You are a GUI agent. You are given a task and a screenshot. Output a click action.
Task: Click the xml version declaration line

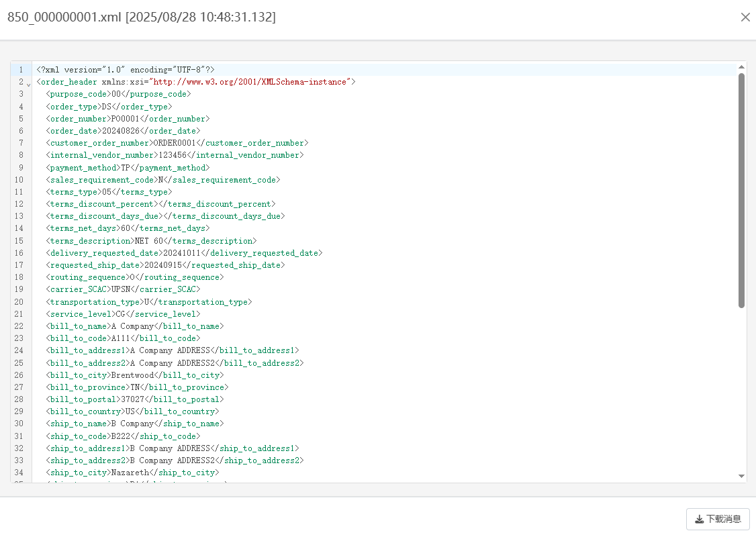click(x=126, y=70)
